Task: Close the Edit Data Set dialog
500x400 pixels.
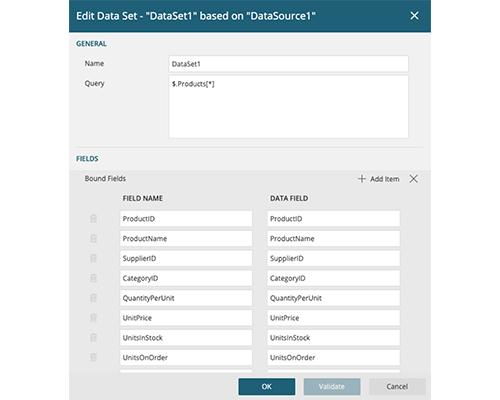Action: (414, 16)
